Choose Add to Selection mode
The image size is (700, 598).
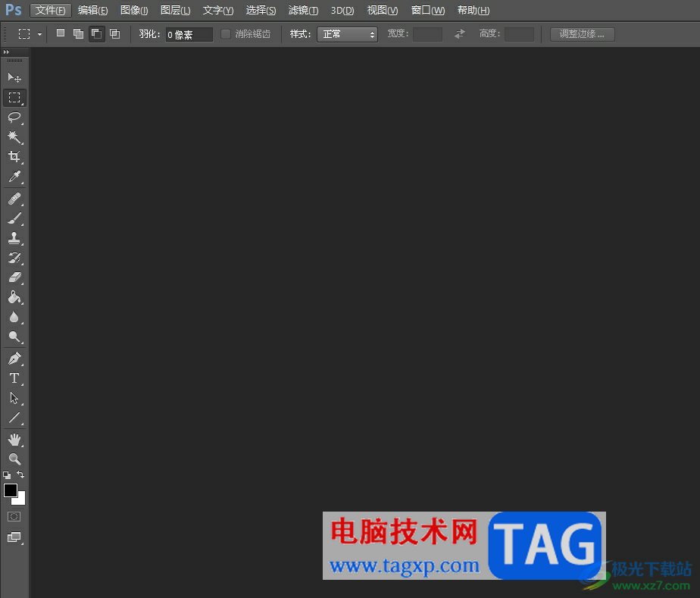point(79,33)
